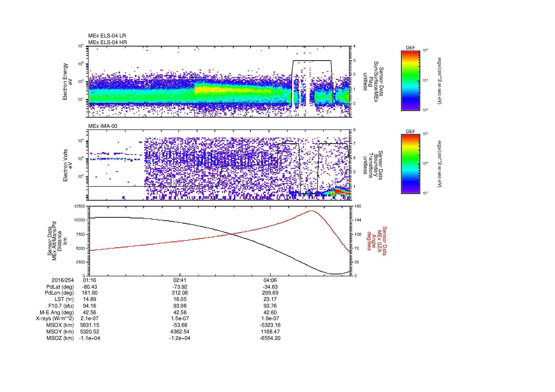This screenshot has height=392, width=555.
Task: Click the MSOX value 5631.15
Action: point(89,325)
